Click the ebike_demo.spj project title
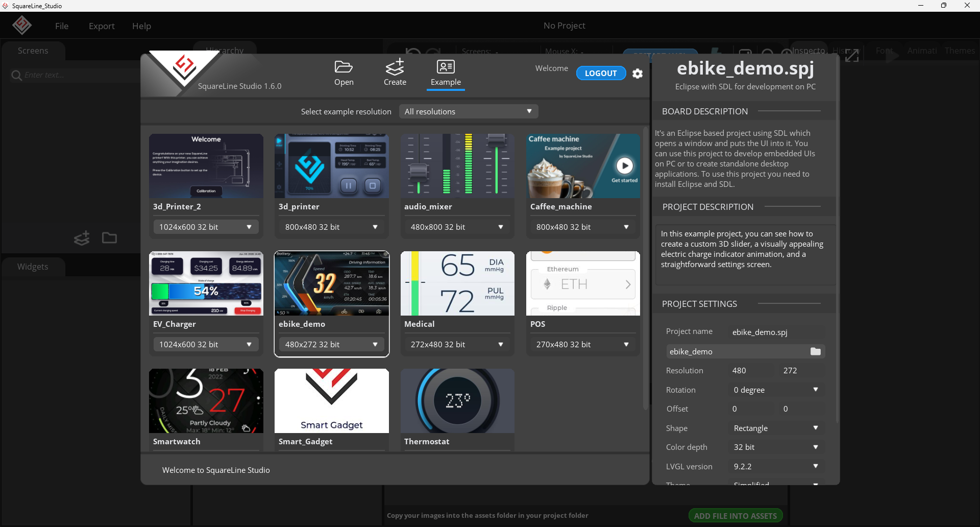 745,68
